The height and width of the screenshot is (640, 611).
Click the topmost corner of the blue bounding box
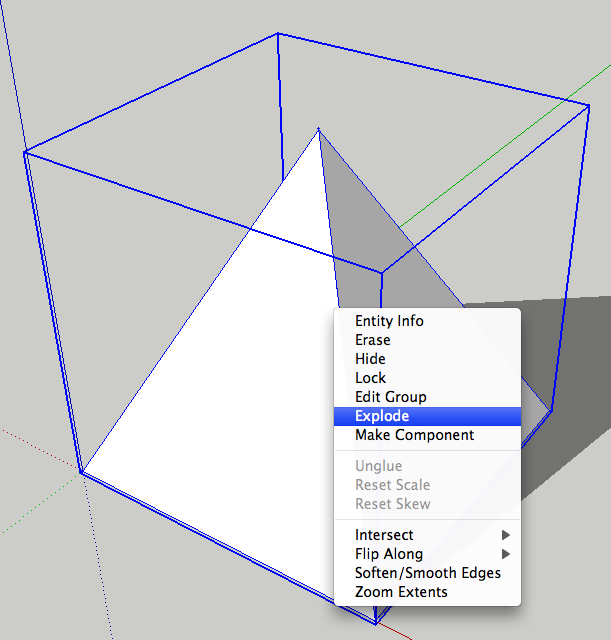(x=277, y=34)
